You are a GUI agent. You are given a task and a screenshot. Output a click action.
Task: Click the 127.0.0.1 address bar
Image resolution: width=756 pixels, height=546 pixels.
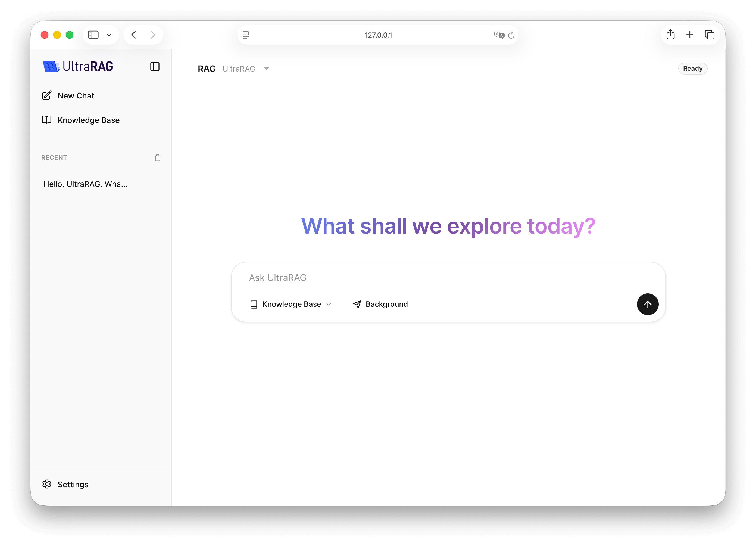[x=378, y=35]
